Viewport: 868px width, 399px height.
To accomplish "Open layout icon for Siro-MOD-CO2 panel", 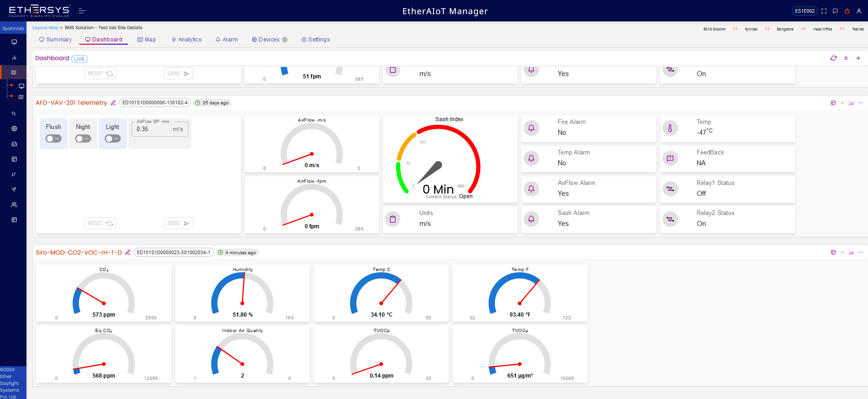I will point(833,252).
